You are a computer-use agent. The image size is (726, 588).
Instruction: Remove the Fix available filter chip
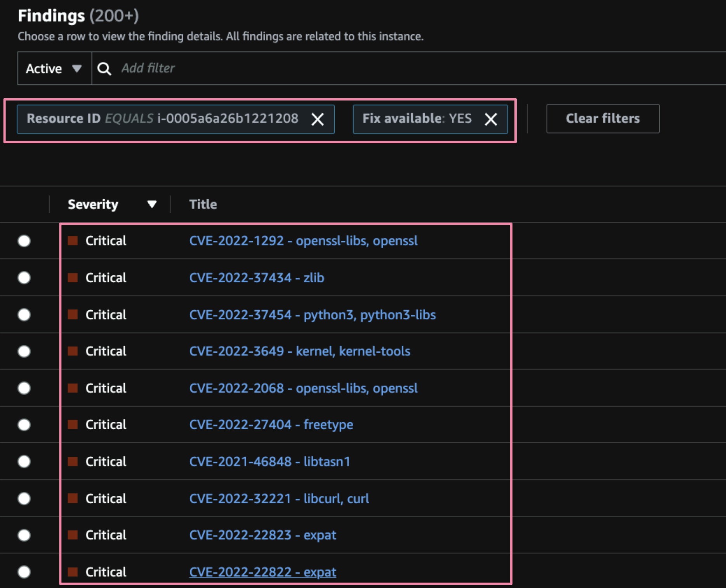[491, 119]
